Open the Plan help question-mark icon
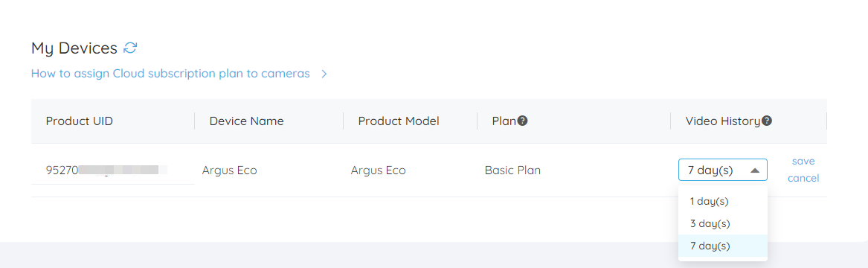868x268 pixels. 522,121
